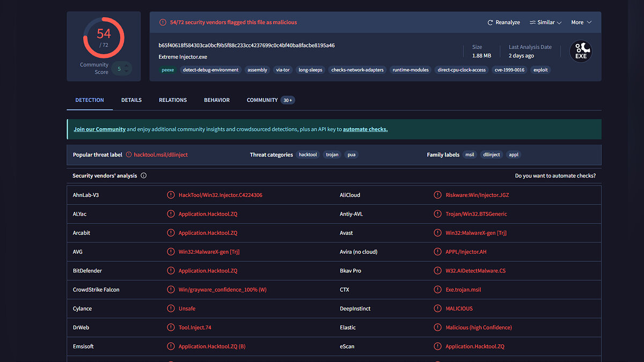This screenshot has width=644, height=362.
Task: Open the Similar dropdown menu
Action: 545,23
